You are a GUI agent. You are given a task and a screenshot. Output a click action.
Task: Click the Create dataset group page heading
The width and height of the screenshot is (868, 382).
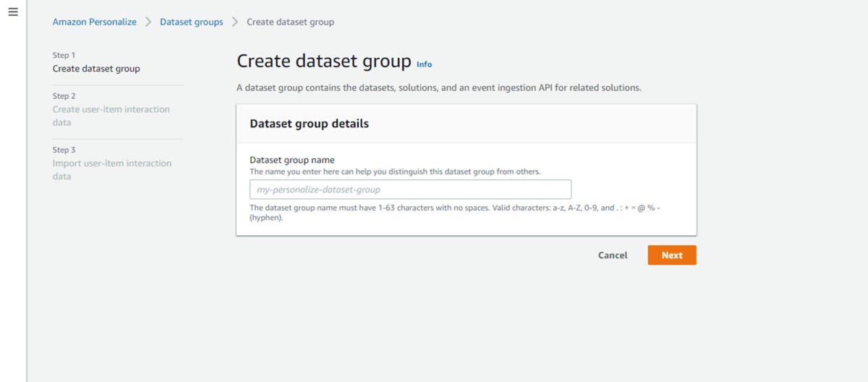(324, 61)
